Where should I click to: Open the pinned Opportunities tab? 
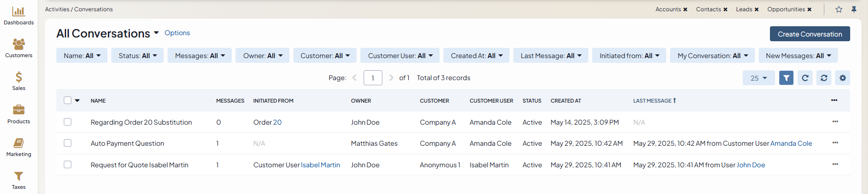(786, 9)
